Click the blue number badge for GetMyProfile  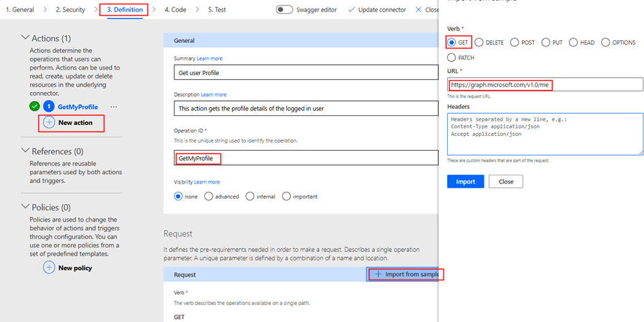click(49, 107)
